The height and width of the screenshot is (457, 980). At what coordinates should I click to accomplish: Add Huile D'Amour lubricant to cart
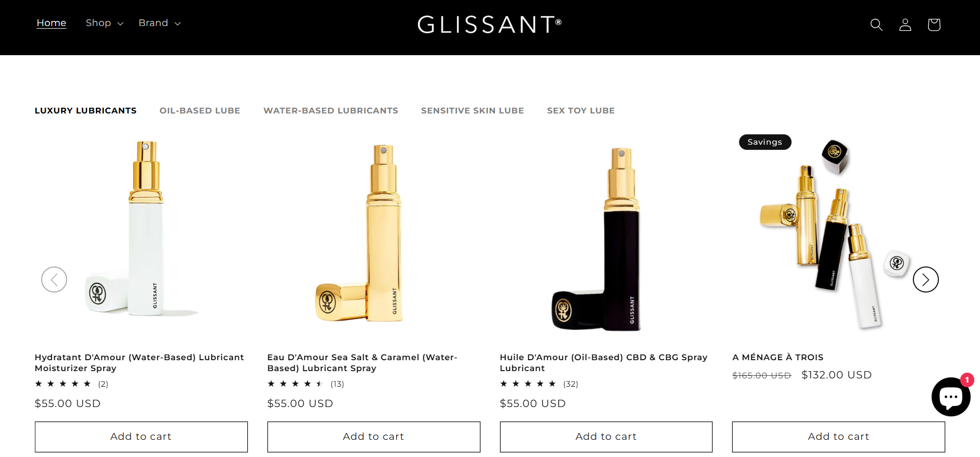pos(606,437)
